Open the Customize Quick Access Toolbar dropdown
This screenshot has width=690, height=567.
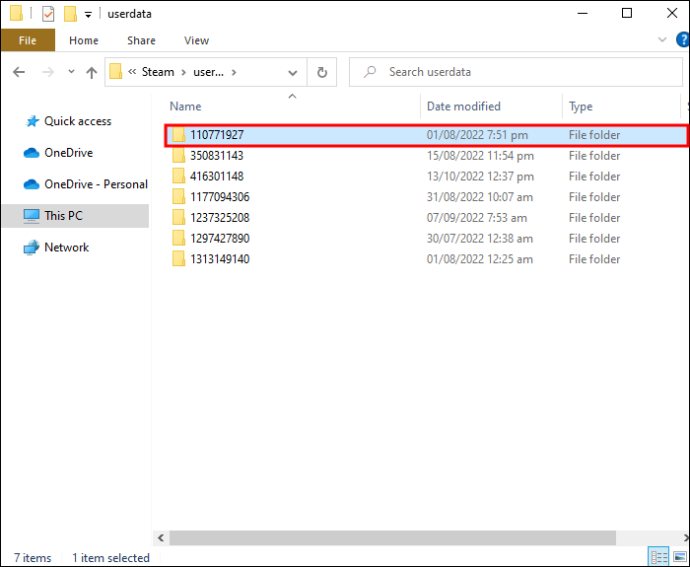(88, 15)
